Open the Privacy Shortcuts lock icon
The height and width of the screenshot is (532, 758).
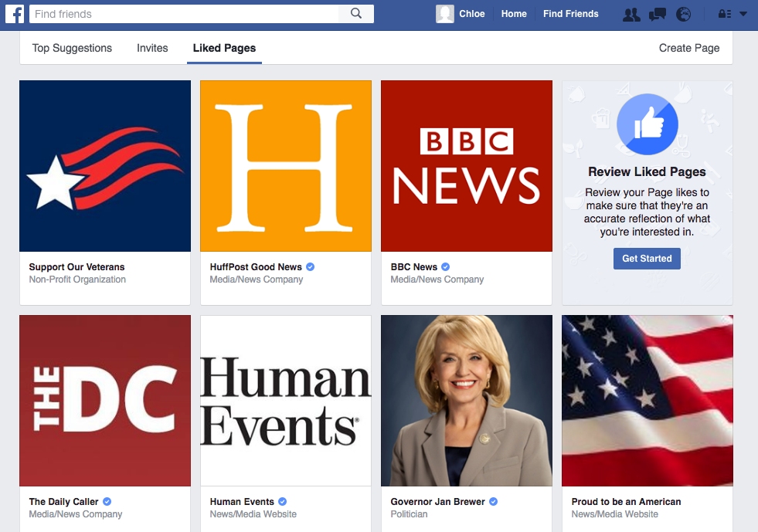point(724,14)
